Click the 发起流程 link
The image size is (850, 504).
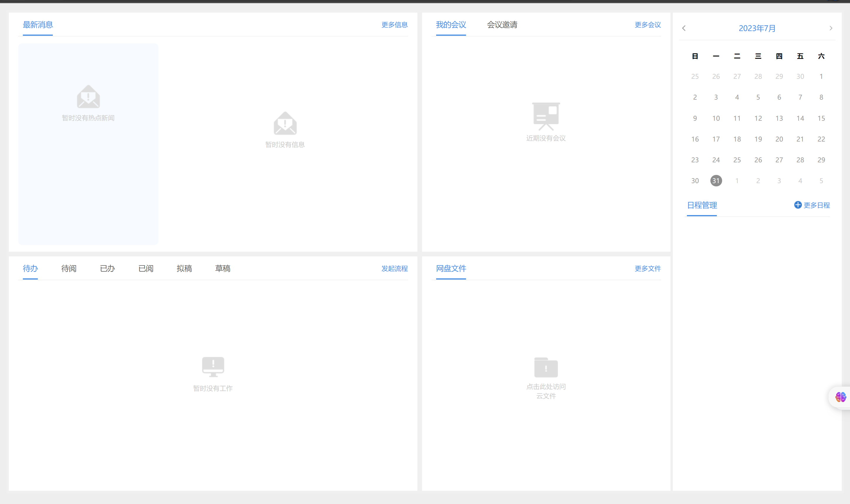click(x=394, y=269)
